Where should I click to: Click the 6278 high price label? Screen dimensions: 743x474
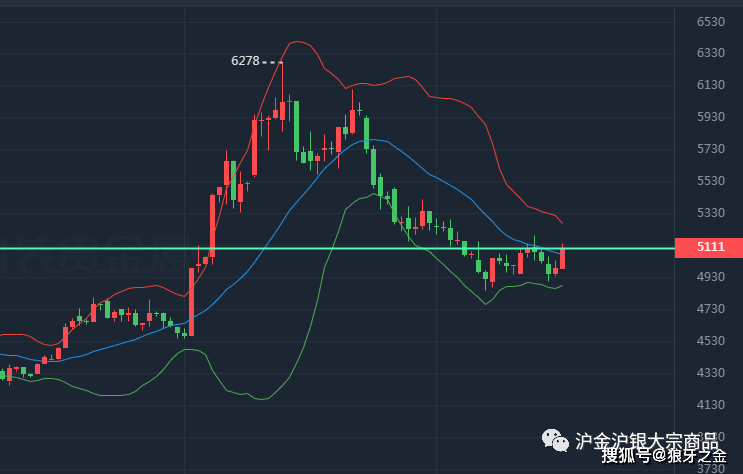pos(245,61)
